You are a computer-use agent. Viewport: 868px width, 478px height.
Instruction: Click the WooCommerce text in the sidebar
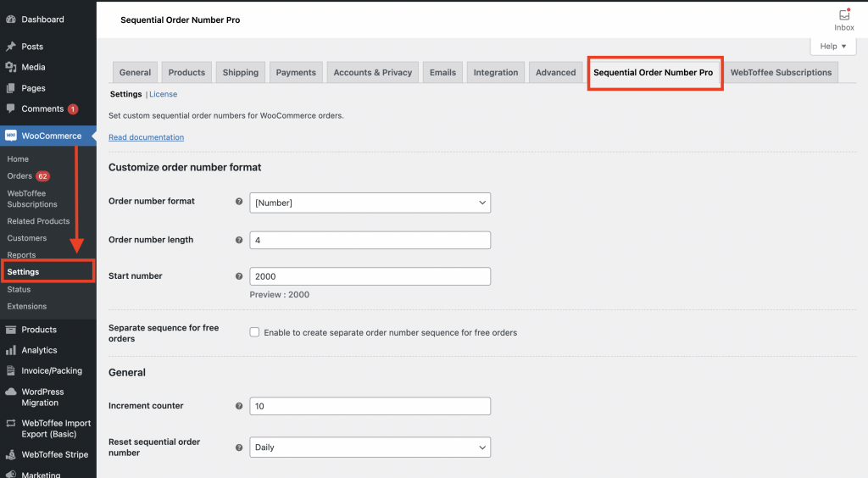(x=52, y=136)
